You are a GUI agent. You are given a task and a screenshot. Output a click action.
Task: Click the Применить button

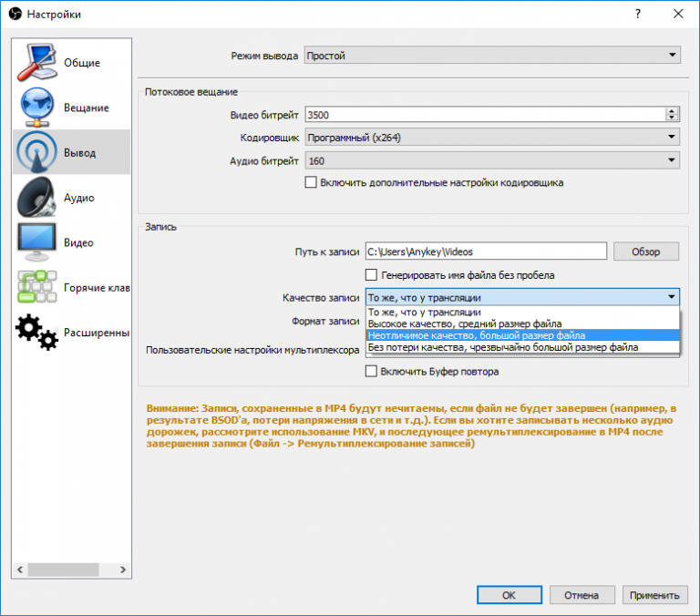click(654, 595)
